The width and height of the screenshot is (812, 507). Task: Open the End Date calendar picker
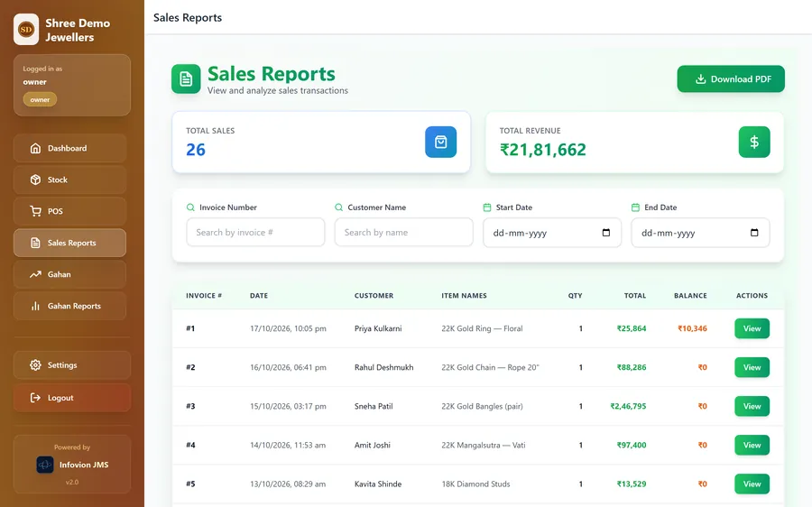[754, 233]
